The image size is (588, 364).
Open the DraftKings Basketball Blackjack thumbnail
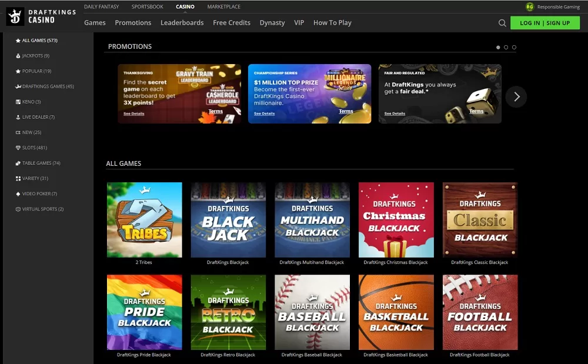(396, 312)
